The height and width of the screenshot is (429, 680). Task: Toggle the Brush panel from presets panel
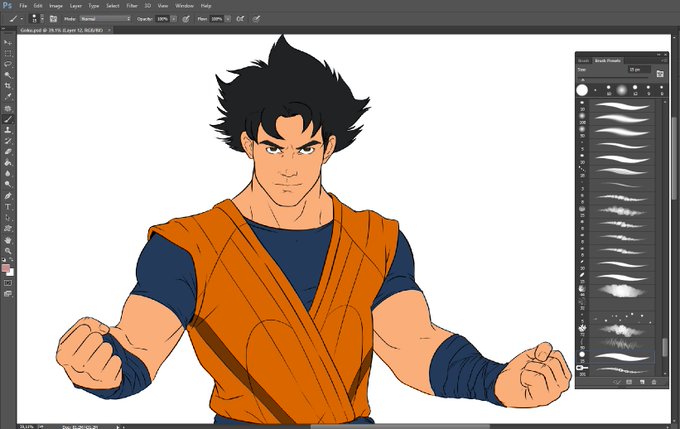[660, 74]
